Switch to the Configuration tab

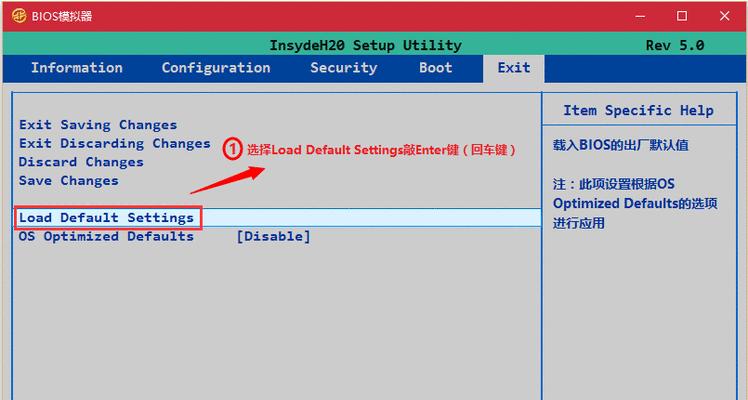pos(216,68)
